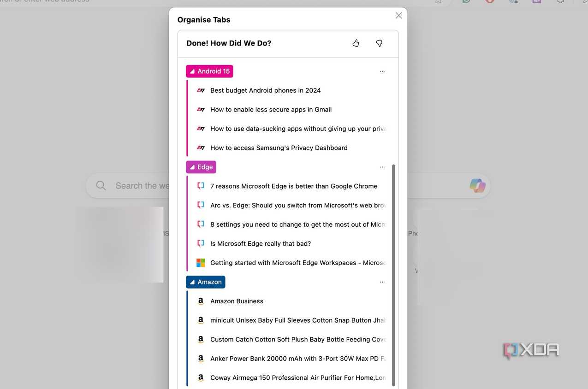The image size is (588, 389).
Task: Select 'How to access Samsung's Privacy Dashboard'
Action: 279,148
